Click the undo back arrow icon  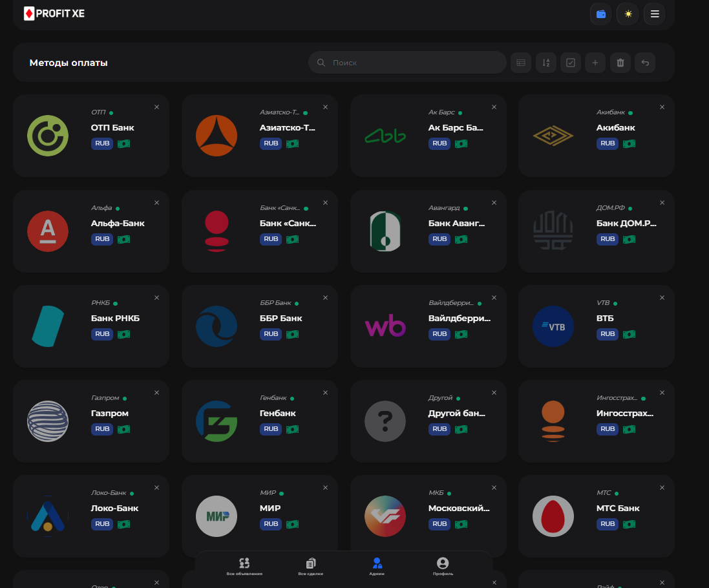point(645,63)
